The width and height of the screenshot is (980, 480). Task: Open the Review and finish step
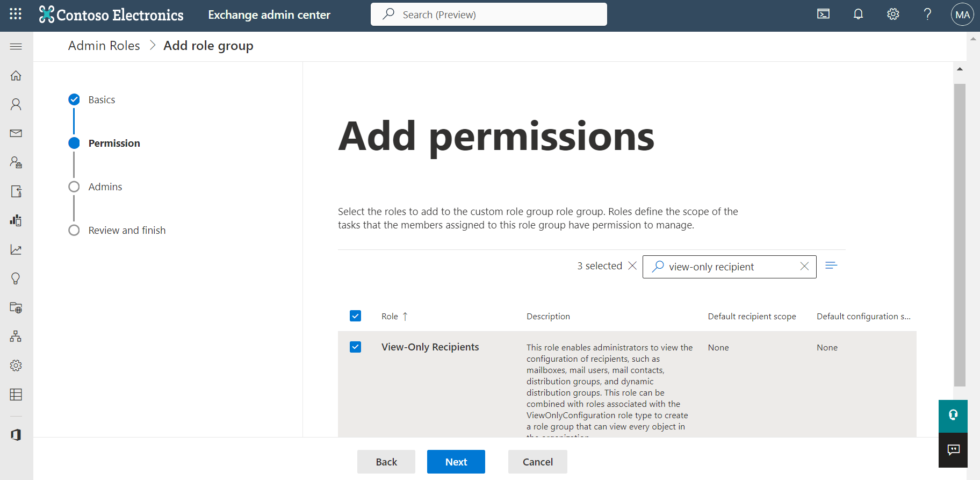pos(127,230)
